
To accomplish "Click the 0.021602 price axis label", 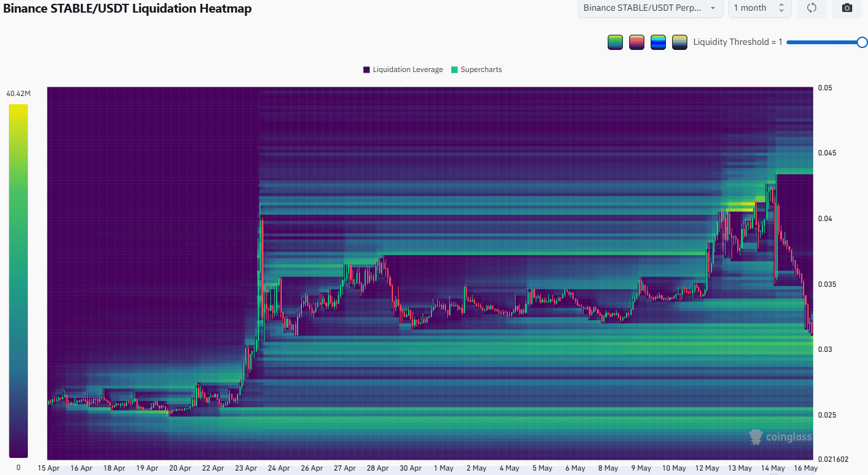I will 832,459.
